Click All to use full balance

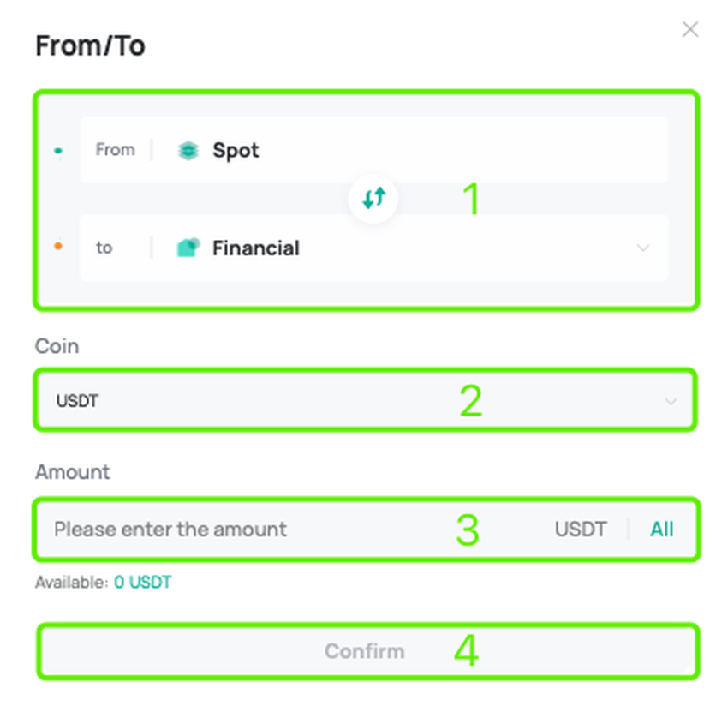pyautogui.click(x=661, y=530)
